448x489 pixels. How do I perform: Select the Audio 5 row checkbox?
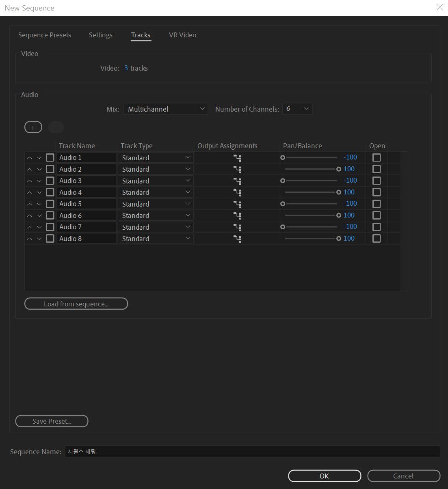point(50,204)
